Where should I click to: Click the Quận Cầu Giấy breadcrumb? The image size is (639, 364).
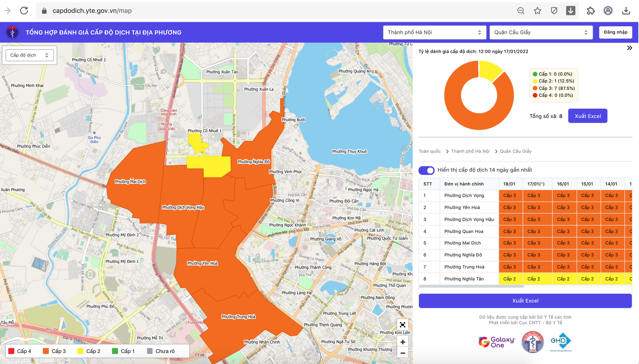click(516, 151)
